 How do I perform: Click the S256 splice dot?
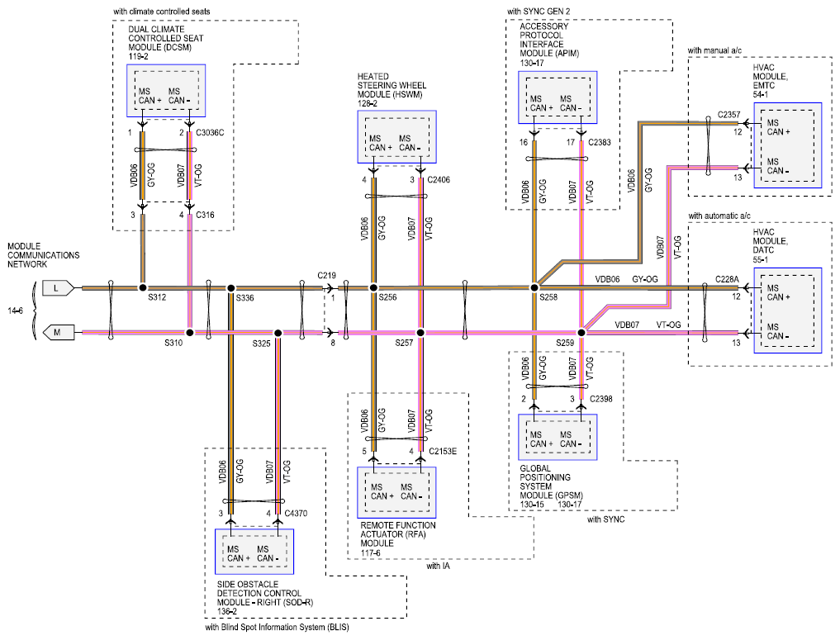tap(373, 288)
